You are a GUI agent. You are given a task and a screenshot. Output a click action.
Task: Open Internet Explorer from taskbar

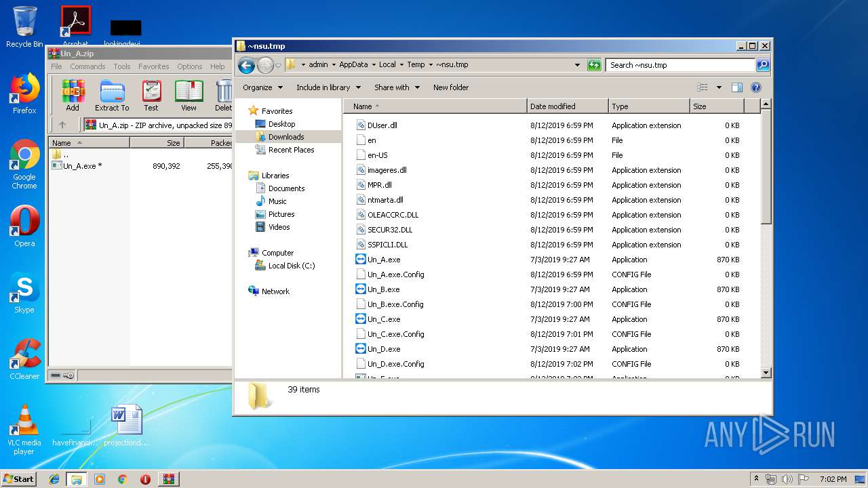pyautogui.click(x=54, y=479)
